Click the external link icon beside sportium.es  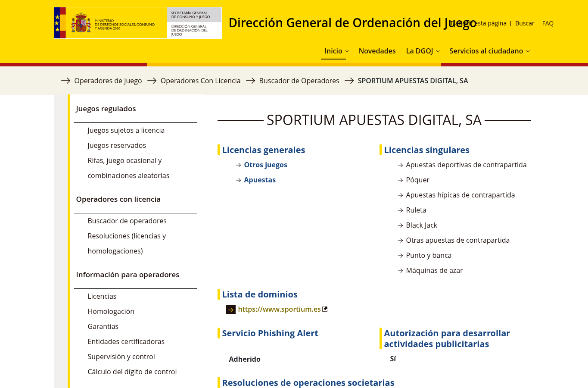click(325, 309)
